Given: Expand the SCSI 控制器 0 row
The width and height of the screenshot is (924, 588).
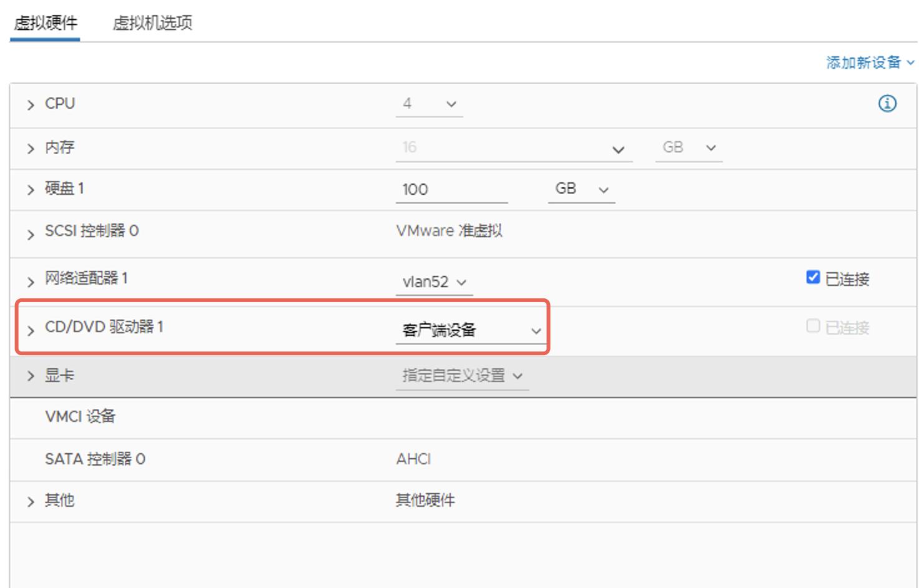Looking at the screenshot, I should point(31,235).
